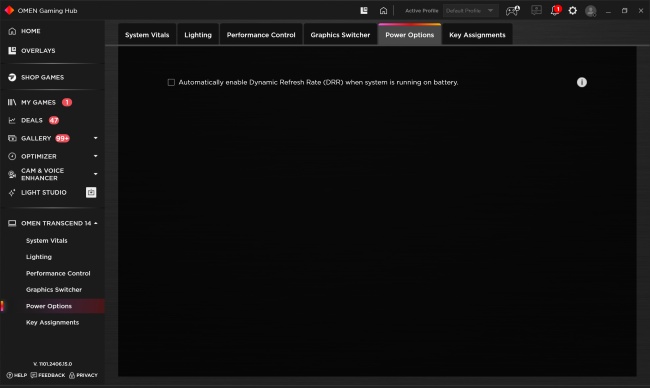Open Lighting in sidebar
Viewport: 650px width, 388px height.
pyautogui.click(x=39, y=257)
